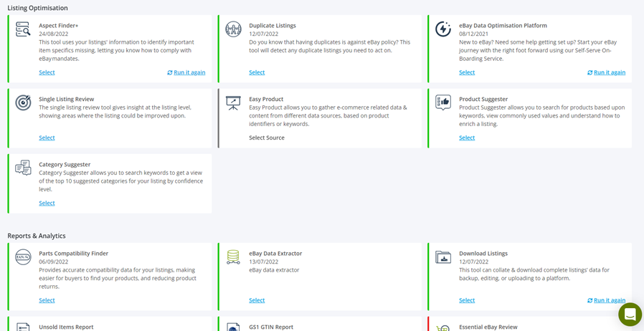Click the Easy Product presentation board icon
The image size is (644, 331).
[233, 102]
